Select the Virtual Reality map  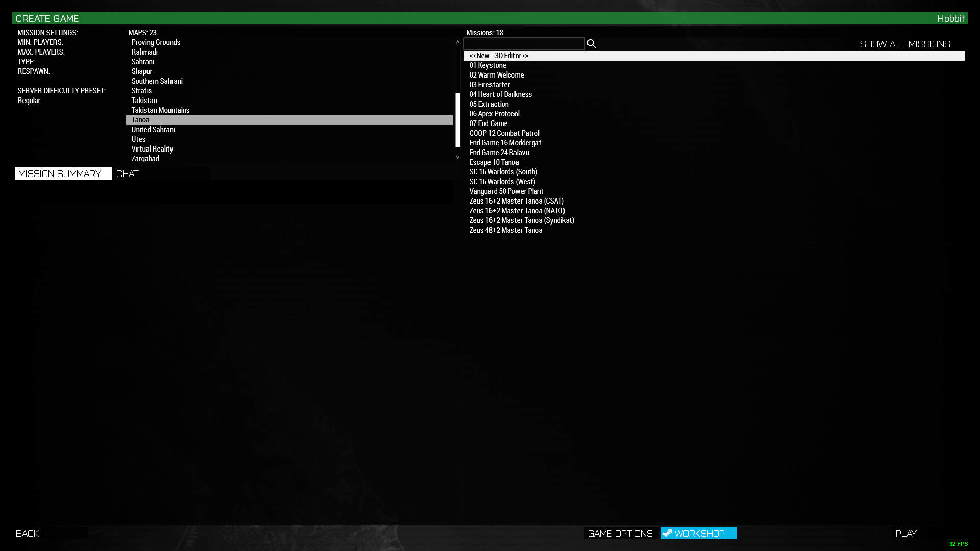pyautogui.click(x=152, y=149)
